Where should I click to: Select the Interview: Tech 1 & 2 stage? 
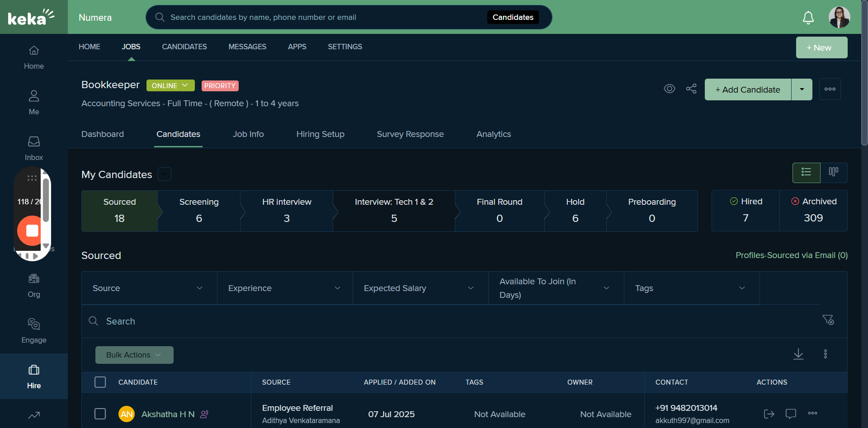394,211
